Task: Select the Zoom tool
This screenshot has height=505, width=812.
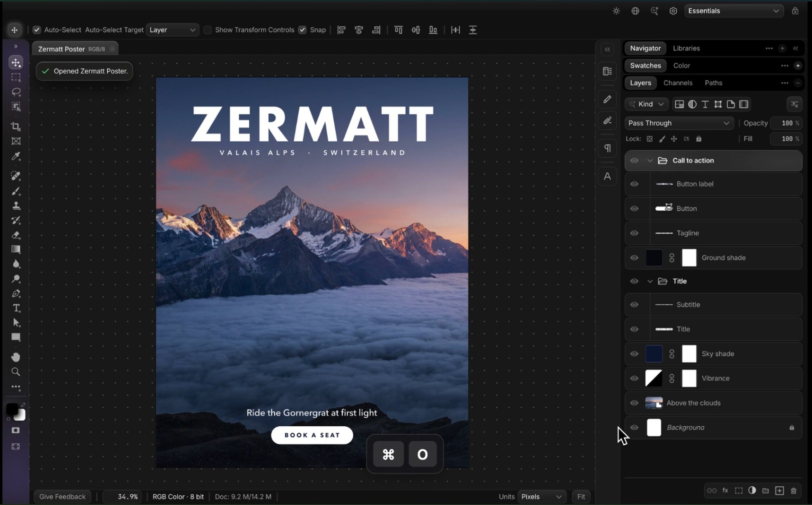Action: (16, 372)
